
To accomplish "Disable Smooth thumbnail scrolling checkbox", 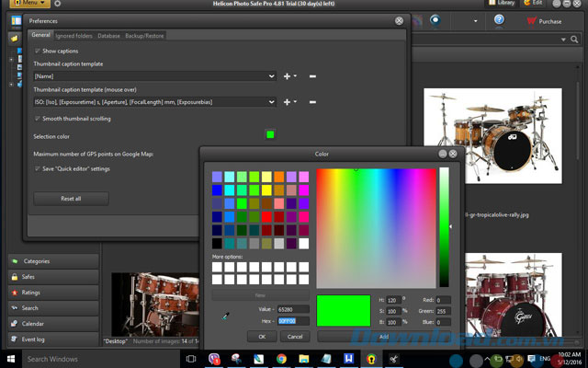I will point(38,119).
